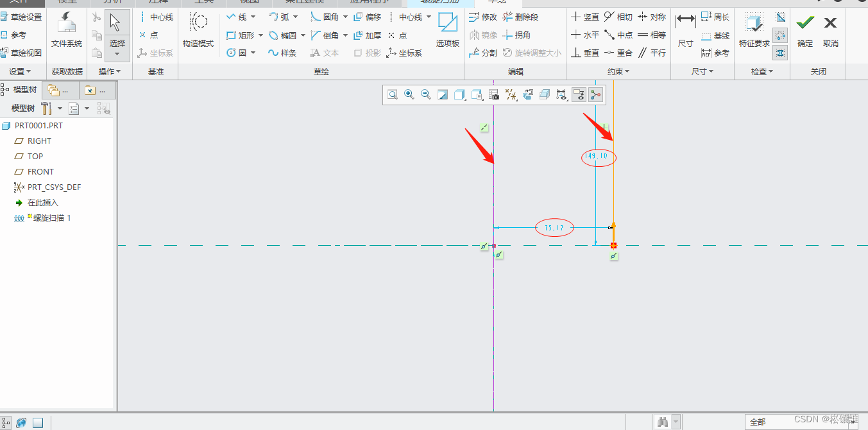Click the Refit view icon

392,95
